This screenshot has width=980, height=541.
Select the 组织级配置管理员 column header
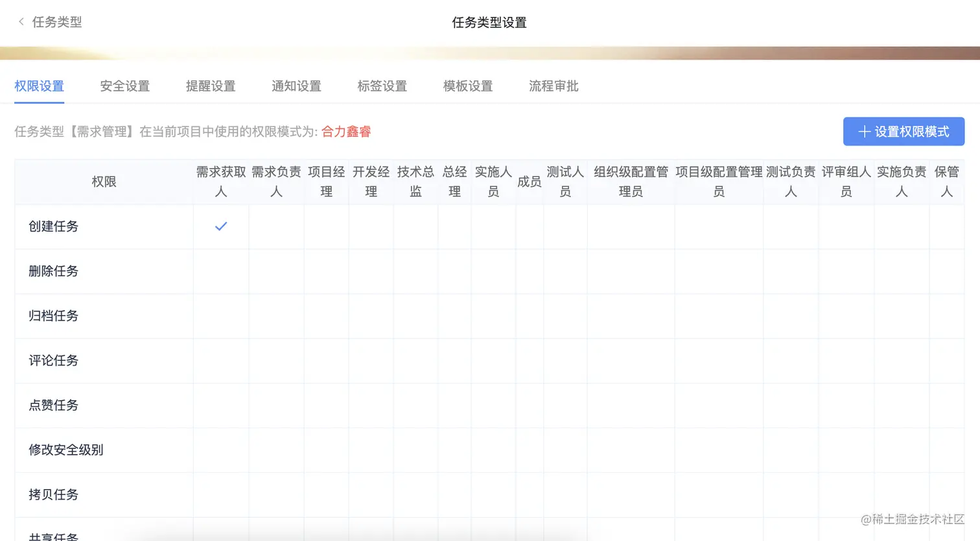(631, 182)
